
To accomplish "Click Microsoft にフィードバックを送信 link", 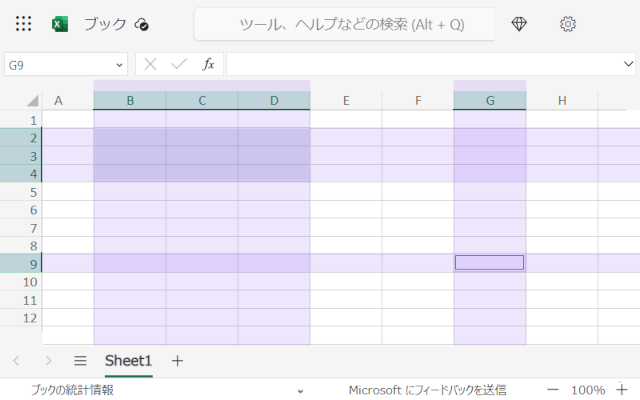I will click(427, 390).
